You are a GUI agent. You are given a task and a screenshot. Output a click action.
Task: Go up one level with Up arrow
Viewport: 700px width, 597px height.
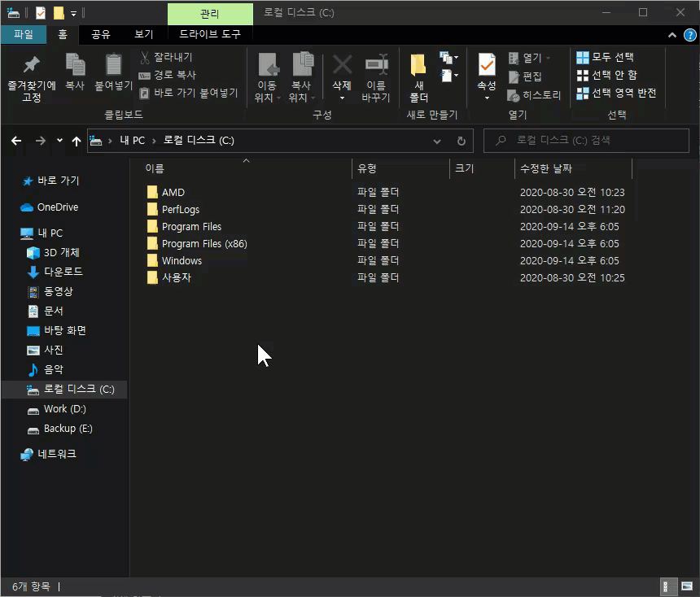point(77,142)
